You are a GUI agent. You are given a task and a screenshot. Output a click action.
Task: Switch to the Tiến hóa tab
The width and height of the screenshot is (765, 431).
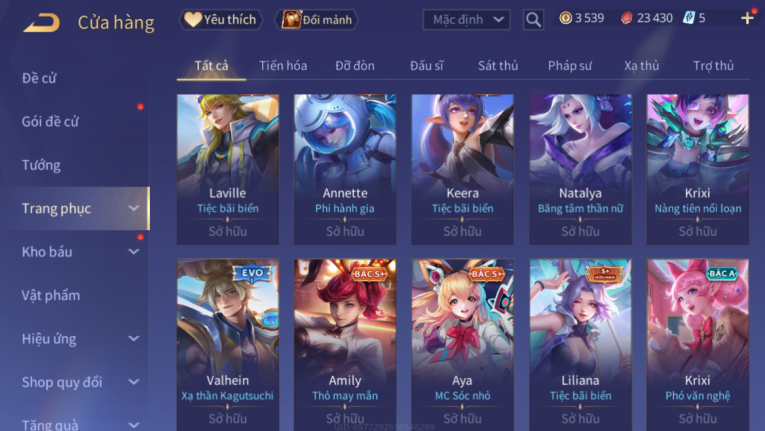(283, 65)
